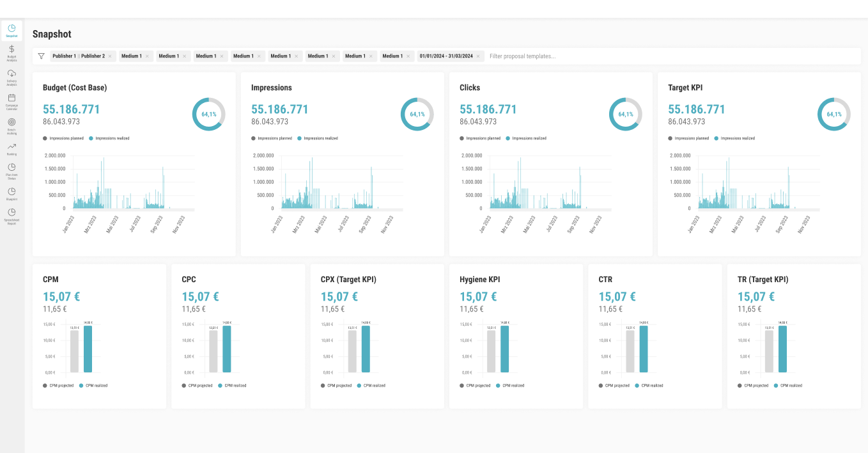Go to Delivery Analysis cloud icon

pos(12,76)
